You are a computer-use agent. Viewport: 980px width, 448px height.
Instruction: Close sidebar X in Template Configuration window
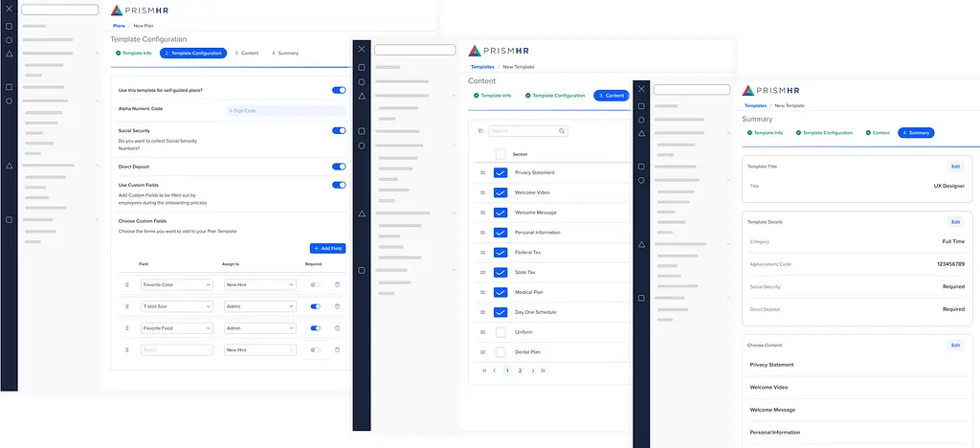tap(9, 10)
